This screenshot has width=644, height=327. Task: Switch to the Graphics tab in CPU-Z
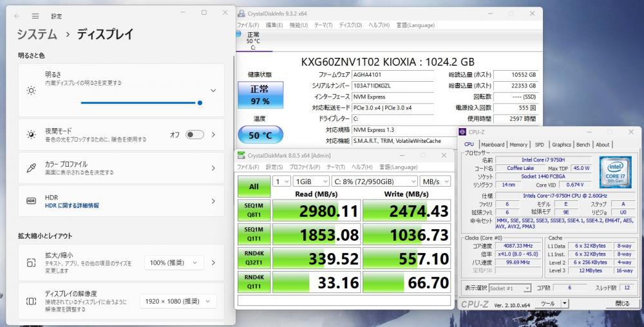coord(562,144)
